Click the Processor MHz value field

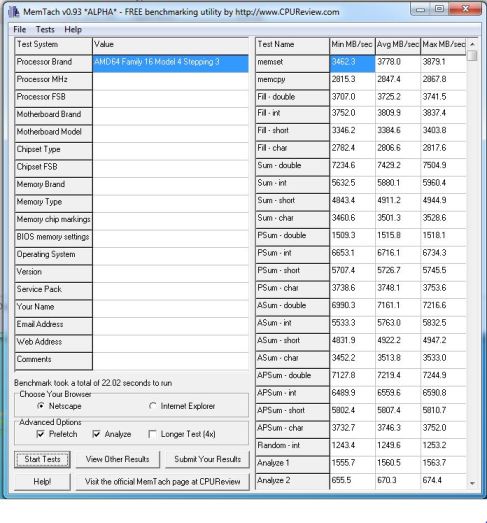[x=170, y=81]
